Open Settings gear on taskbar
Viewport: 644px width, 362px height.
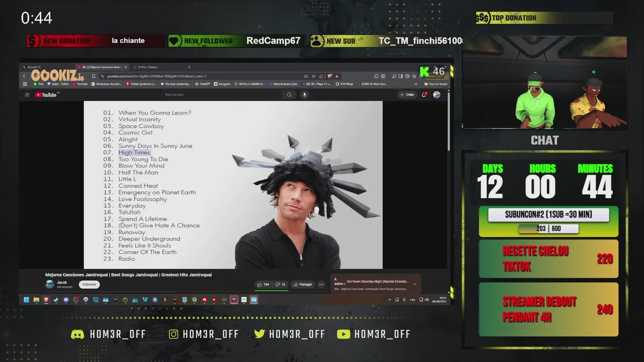(x=194, y=300)
